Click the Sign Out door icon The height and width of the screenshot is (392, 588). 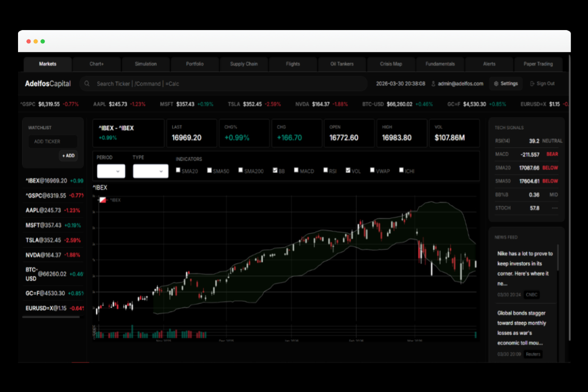[x=532, y=84]
